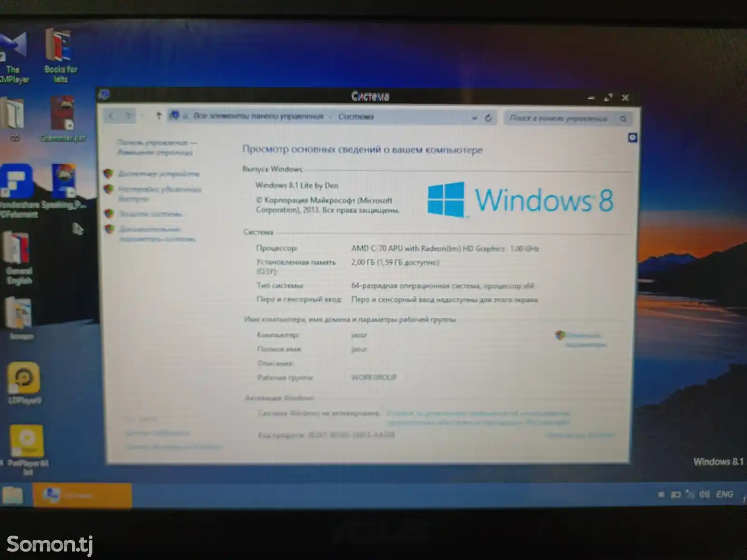Go back in the Система window

112,116
